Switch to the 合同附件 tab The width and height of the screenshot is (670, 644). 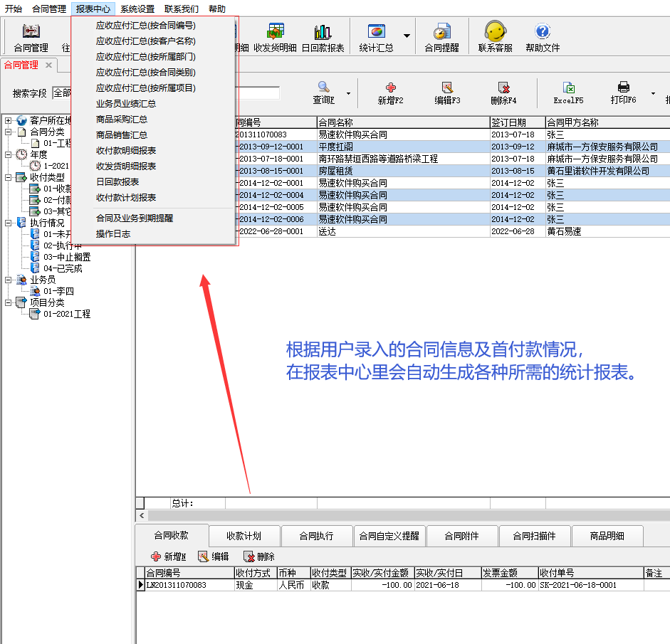[462, 536]
